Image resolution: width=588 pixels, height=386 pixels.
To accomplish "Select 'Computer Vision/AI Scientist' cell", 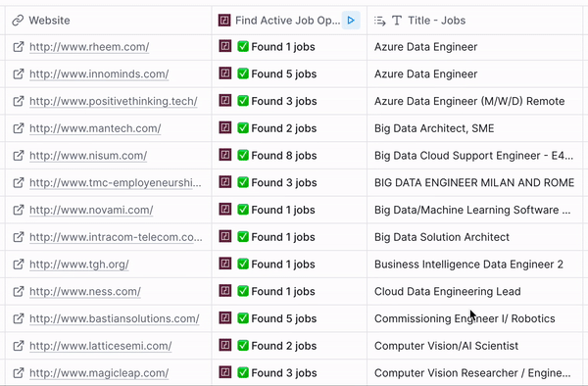I will pos(474,346).
